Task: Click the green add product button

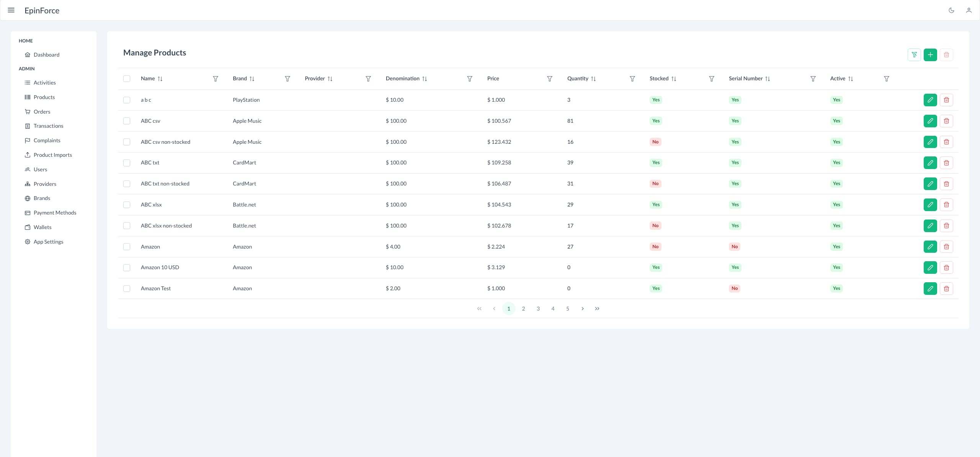Action: [x=930, y=55]
